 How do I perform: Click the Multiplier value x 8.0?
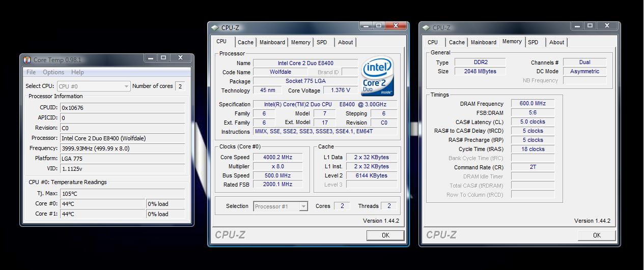click(277, 167)
